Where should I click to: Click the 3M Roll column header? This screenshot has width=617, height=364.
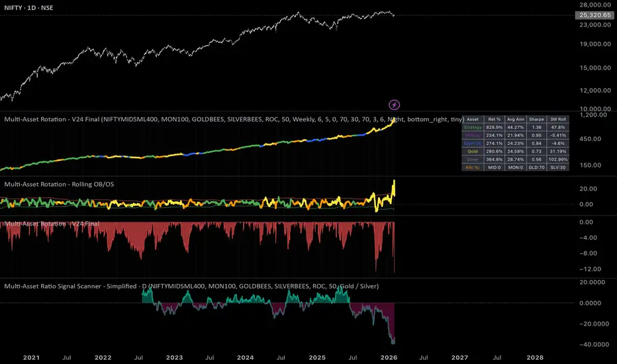pyautogui.click(x=558, y=119)
